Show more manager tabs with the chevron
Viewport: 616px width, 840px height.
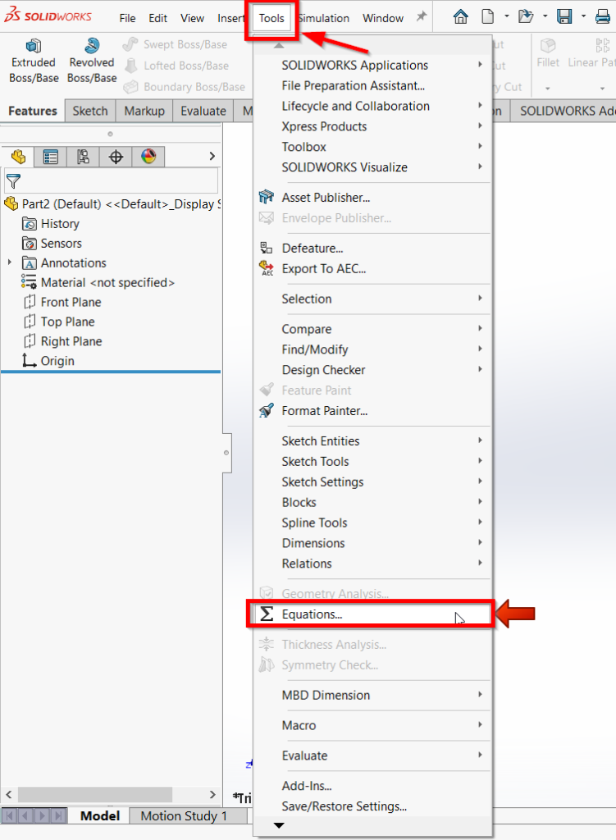[x=212, y=157]
